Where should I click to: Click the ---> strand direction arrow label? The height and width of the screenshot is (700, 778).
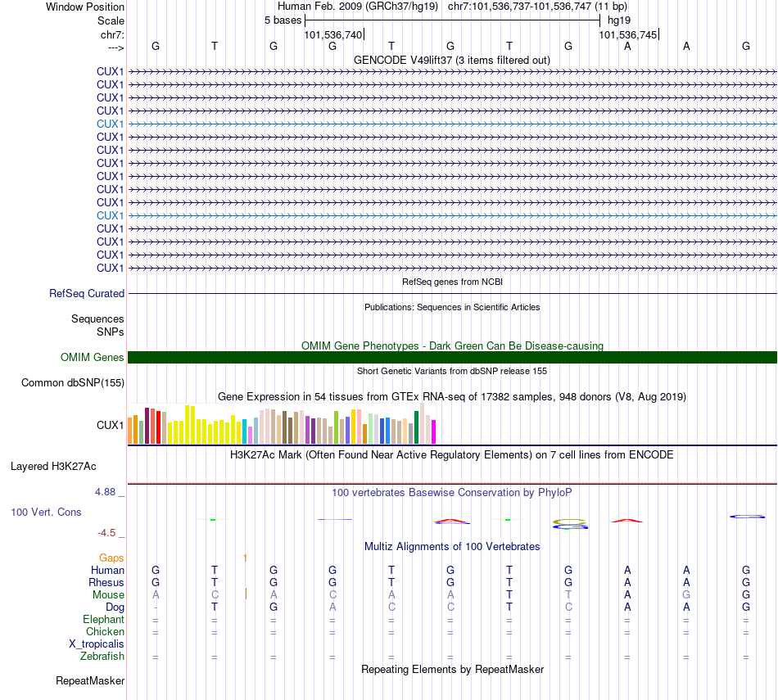coord(115,47)
